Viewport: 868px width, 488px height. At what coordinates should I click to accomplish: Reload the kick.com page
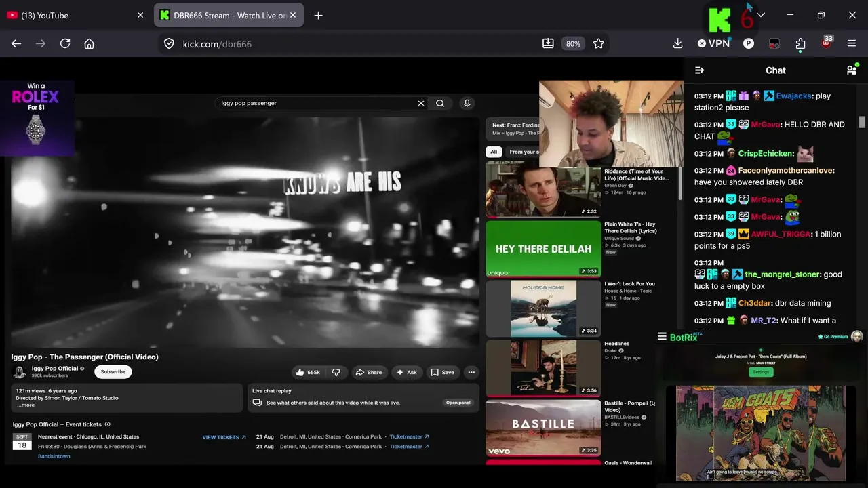point(65,43)
